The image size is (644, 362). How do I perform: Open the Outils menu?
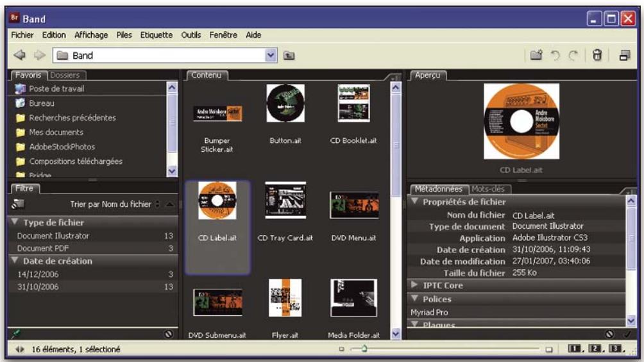point(191,35)
